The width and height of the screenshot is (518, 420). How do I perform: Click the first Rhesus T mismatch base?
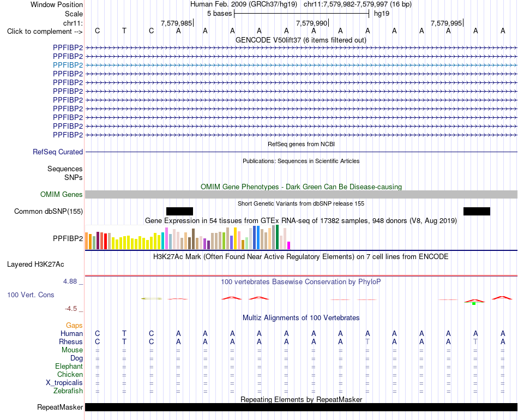pos(368,341)
